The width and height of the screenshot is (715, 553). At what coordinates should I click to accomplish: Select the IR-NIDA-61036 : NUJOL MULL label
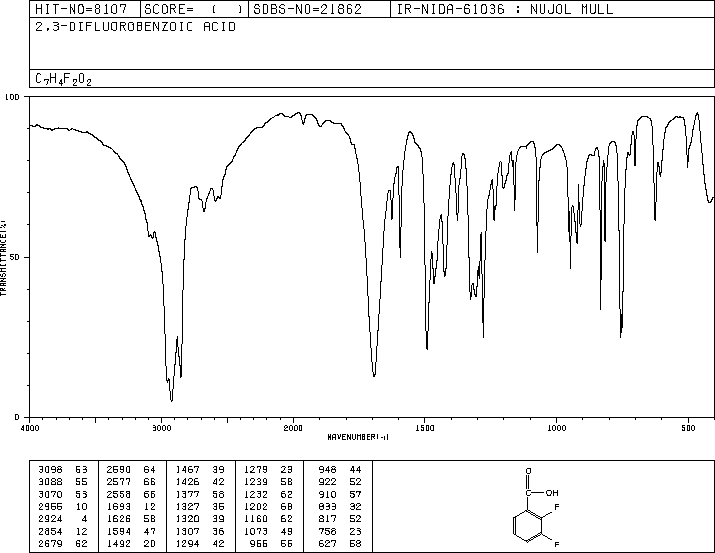(505, 9)
